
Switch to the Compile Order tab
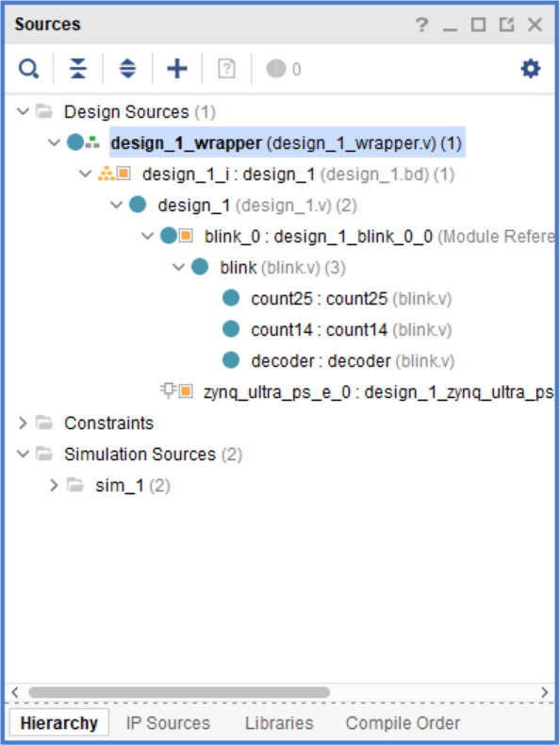pyautogui.click(x=403, y=723)
